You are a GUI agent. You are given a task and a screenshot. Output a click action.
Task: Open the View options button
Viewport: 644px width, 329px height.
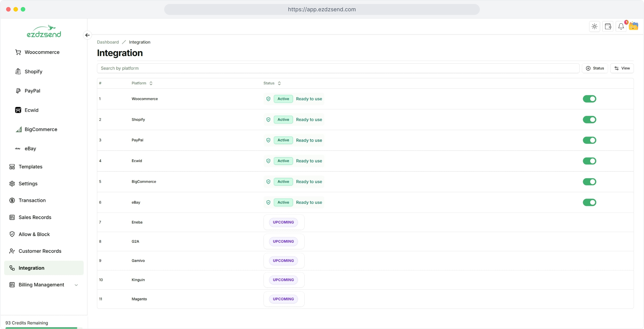(x=622, y=68)
